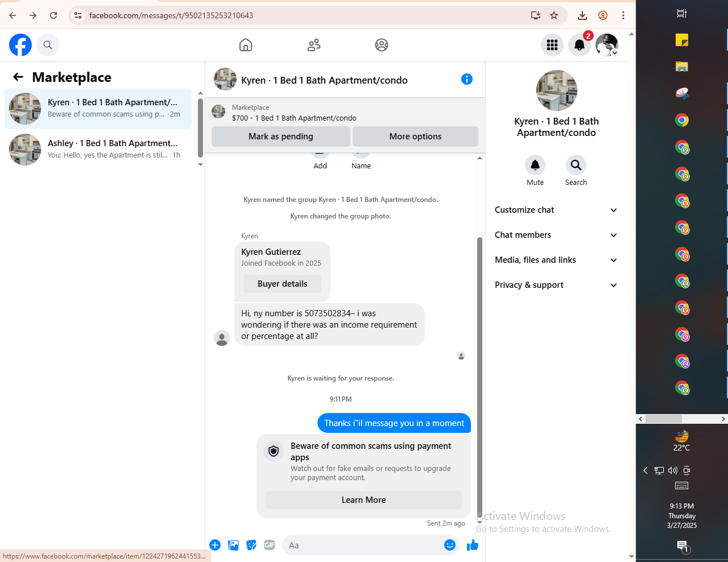This screenshot has width=728, height=562.
Task: Click the Kyren Gutierrez name on the buyer card
Action: (271, 252)
